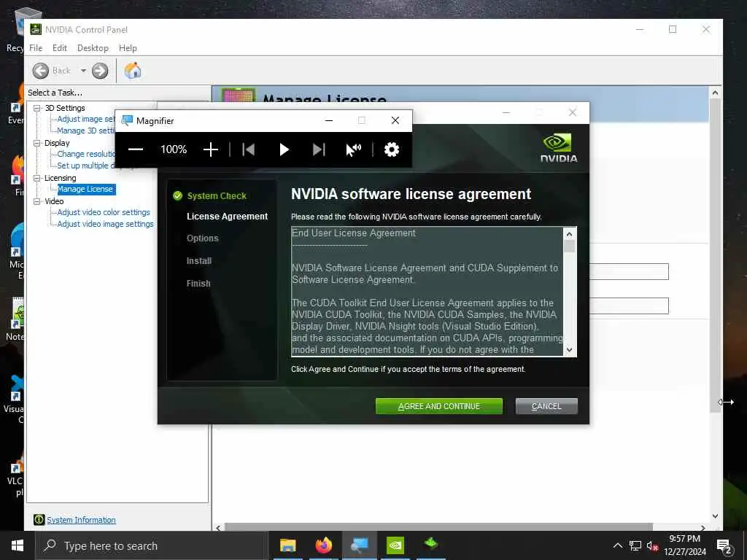The width and height of the screenshot is (747, 560).
Task: Click the Magnifier 100% zoom level
Action: pyautogui.click(x=174, y=149)
